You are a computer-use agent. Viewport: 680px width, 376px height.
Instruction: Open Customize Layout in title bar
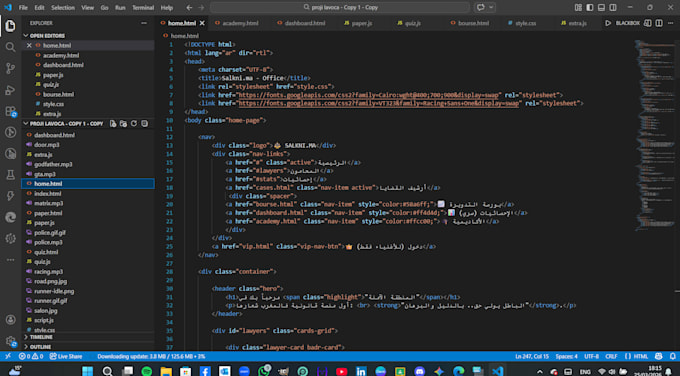[578, 7]
